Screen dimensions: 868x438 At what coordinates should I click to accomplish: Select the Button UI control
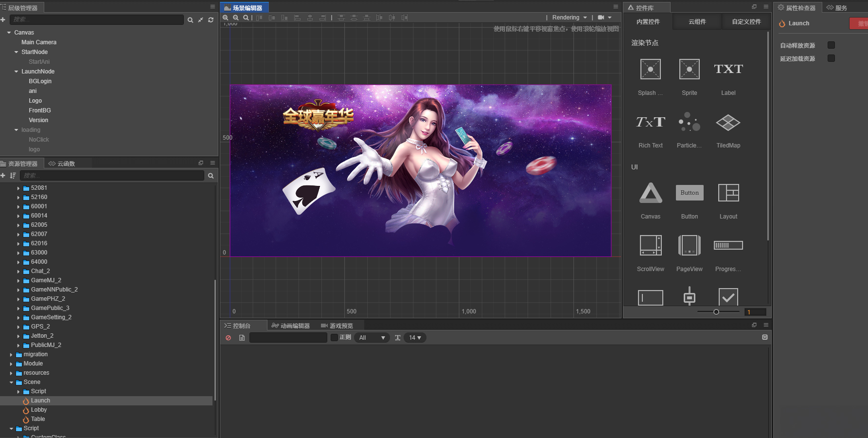tap(690, 193)
